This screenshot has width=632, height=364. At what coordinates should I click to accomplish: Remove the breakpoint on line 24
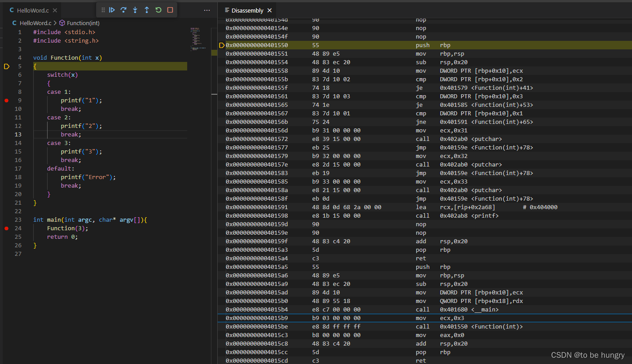pos(6,228)
